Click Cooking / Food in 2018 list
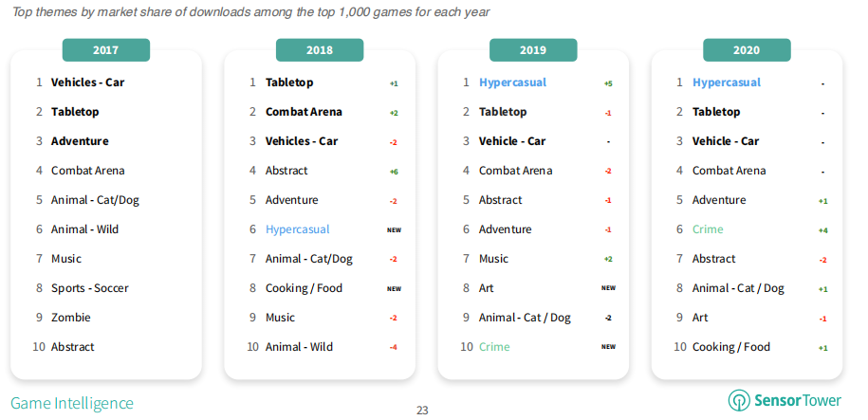The image size is (868, 420). (x=304, y=288)
